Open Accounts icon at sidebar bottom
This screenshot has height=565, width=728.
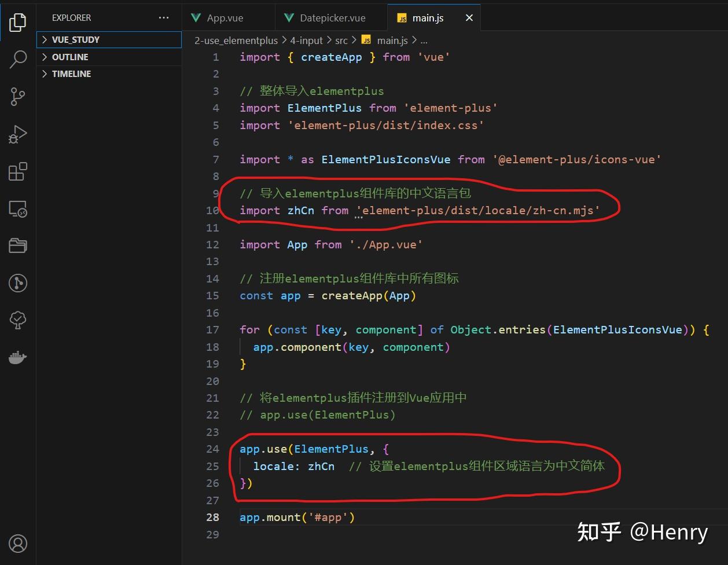click(x=18, y=544)
